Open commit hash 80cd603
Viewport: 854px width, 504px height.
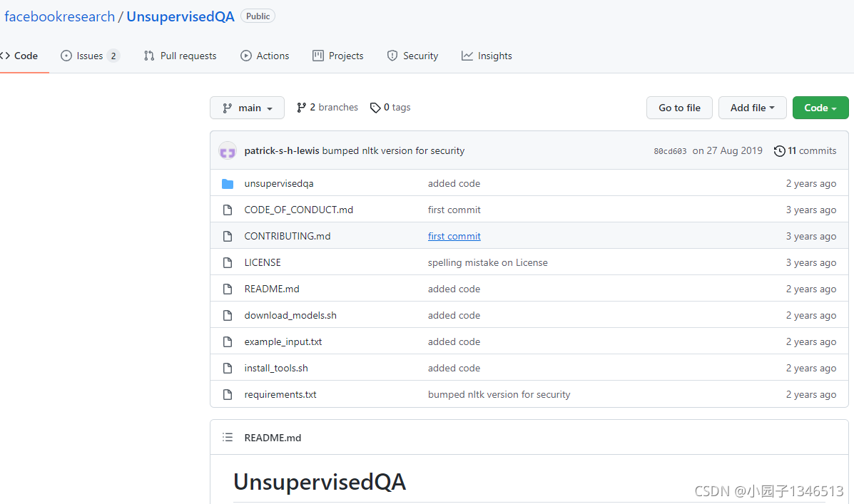pos(670,151)
